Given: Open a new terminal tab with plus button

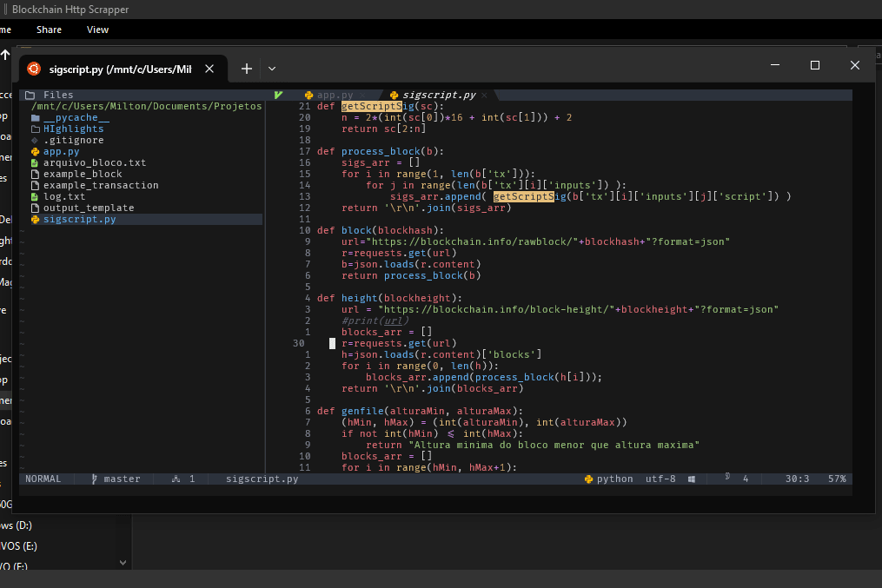Looking at the screenshot, I should tap(247, 69).
